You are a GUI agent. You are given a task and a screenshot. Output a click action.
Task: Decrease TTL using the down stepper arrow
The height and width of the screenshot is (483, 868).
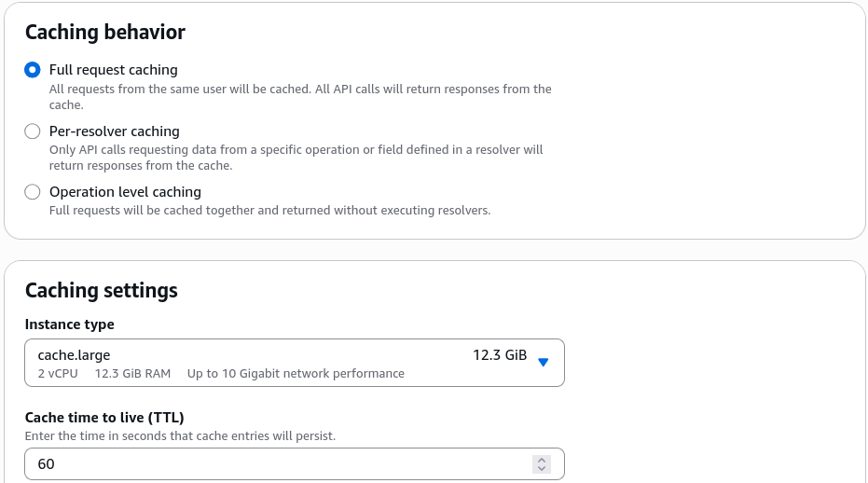pyautogui.click(x=542, y=469)
